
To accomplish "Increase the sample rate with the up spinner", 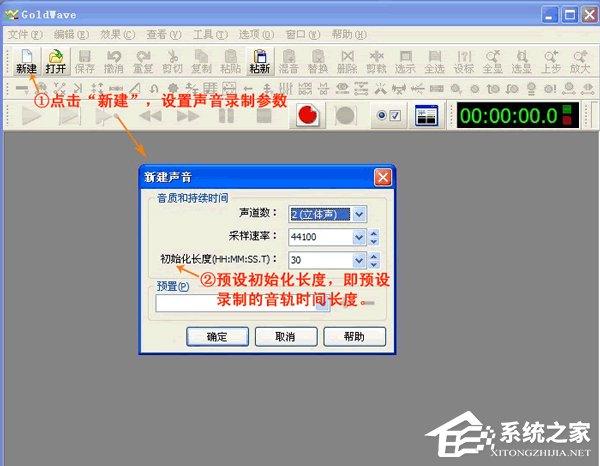I will pyautogui.click(x=373, y=233).
